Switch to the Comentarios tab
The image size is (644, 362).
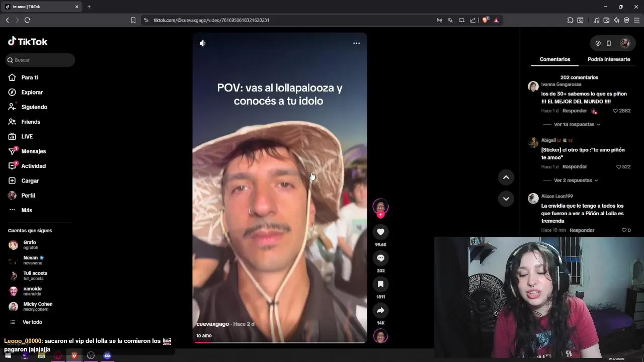(x=555, y=59)
